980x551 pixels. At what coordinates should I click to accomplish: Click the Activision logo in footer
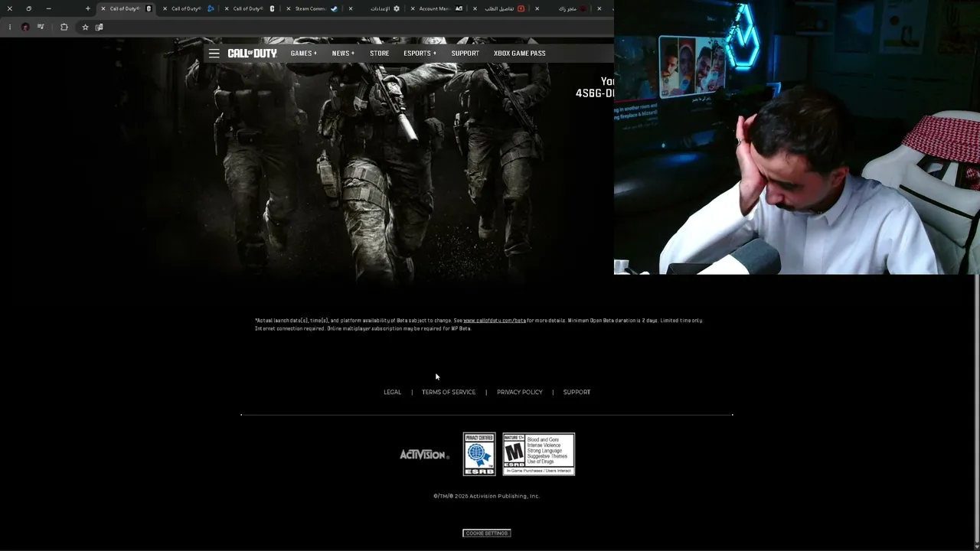pos(424,455)
